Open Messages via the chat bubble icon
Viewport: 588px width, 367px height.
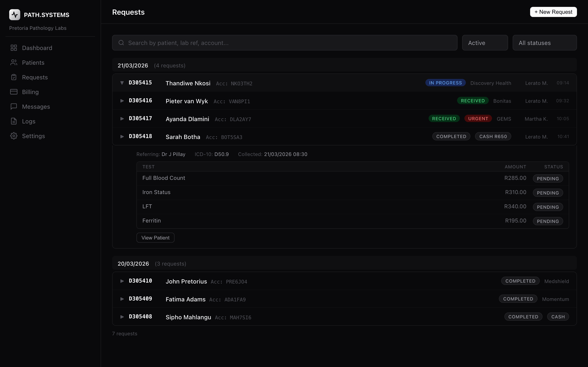pyautogui.click(x=14, y=106)
